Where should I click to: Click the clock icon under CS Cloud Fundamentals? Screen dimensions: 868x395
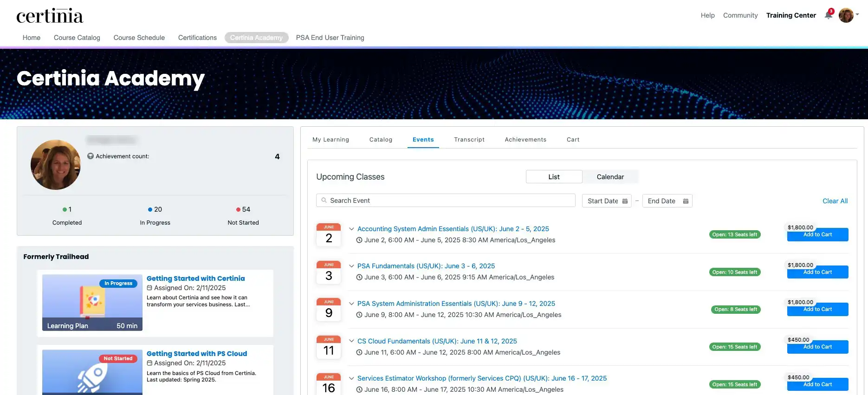pos(359,352)
